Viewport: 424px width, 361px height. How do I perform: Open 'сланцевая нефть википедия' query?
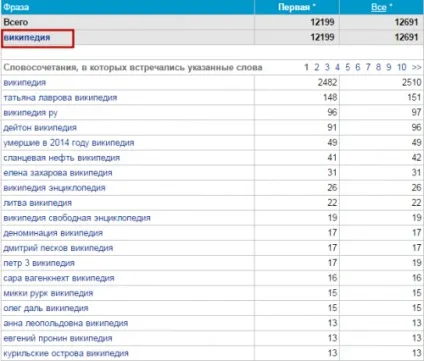[x=62, y=158]
